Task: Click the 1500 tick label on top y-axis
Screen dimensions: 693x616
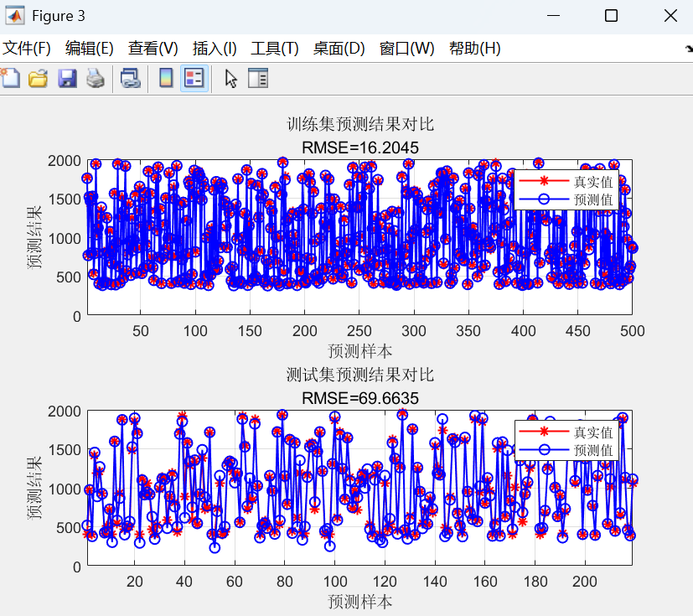Action: coord(65,199)
